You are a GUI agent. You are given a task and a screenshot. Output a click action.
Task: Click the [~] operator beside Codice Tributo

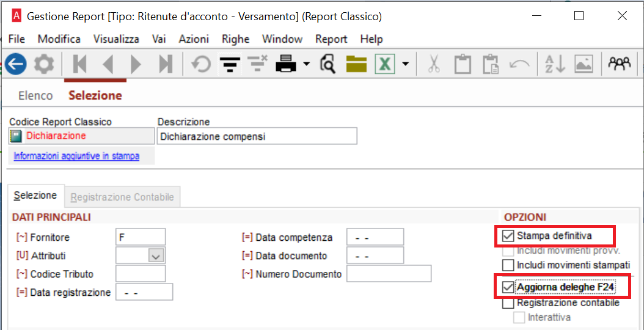(x=22, y=274)
